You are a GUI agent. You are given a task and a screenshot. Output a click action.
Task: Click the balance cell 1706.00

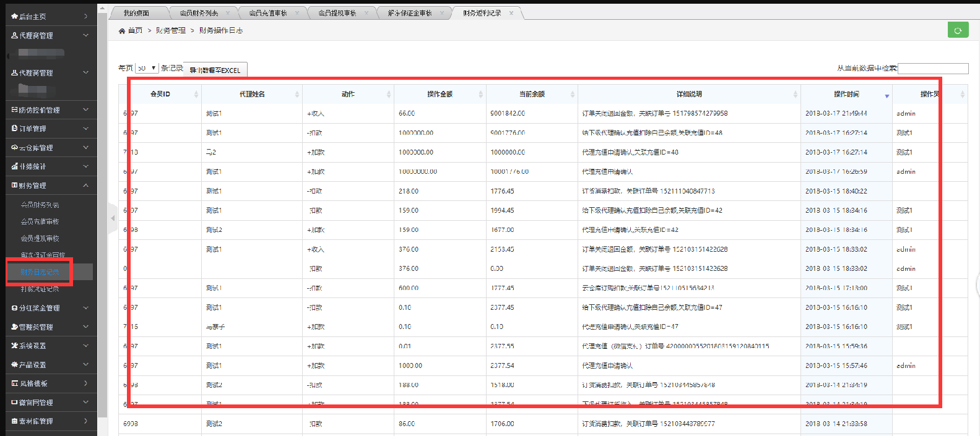point(502,424)
